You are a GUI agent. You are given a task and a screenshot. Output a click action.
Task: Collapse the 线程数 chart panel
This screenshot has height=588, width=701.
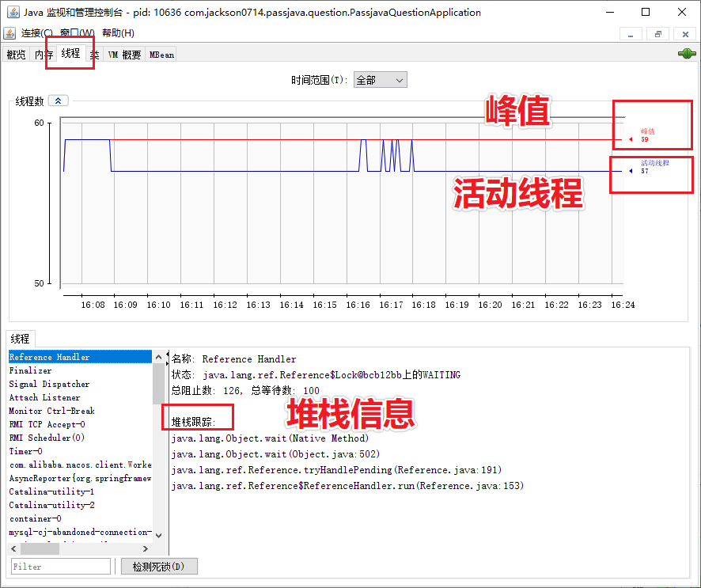59,101
